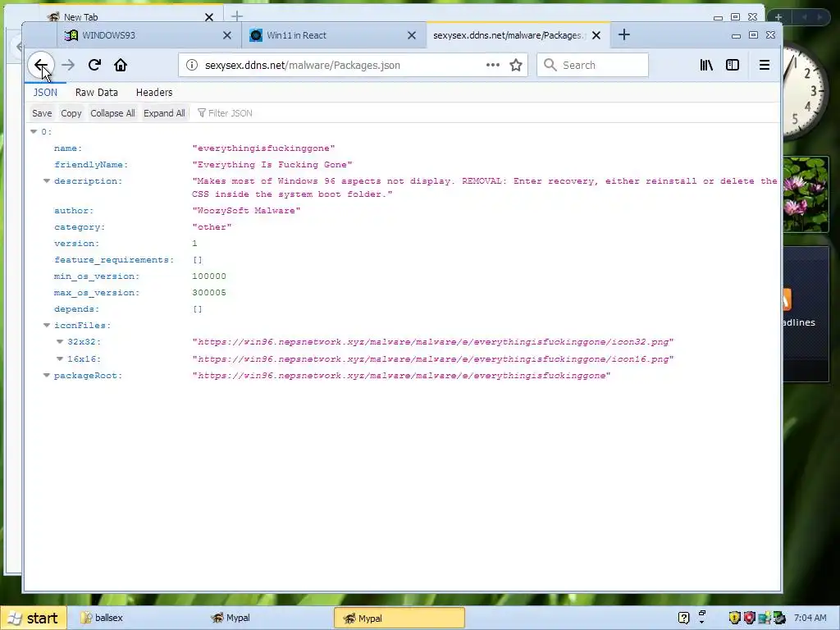Reload the page with the refresh icon
Screen dimensions: 840x630
pos(95,66)
